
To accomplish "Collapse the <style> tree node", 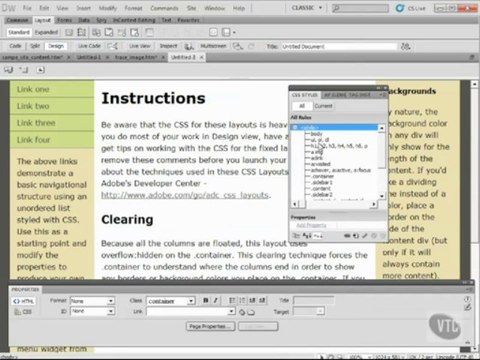I will coord(295,127).
